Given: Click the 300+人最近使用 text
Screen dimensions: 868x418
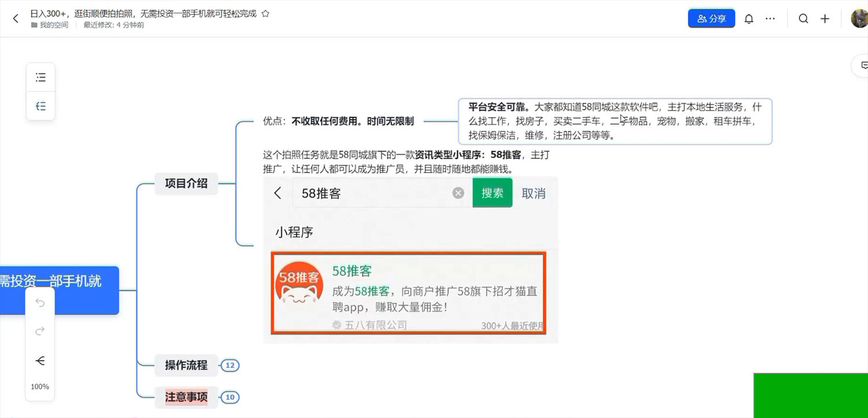Looking at the screenshot, I should click(513, 326).
